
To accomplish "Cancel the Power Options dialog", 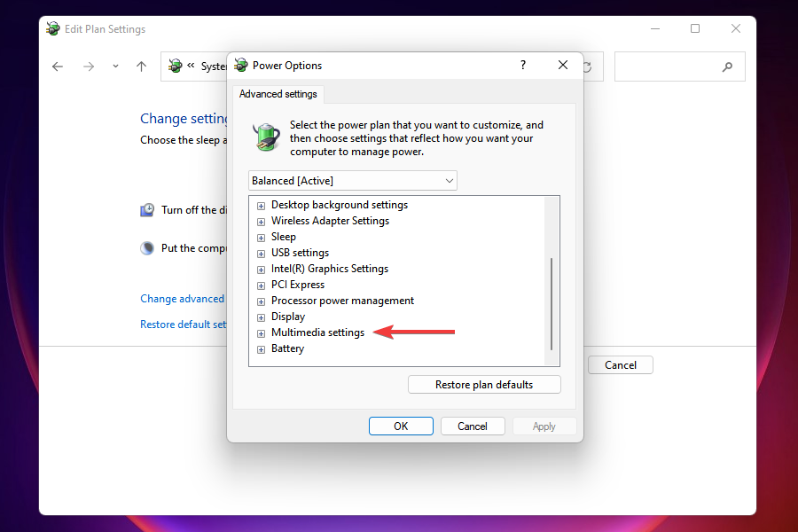I will click(x=473, y=426).
